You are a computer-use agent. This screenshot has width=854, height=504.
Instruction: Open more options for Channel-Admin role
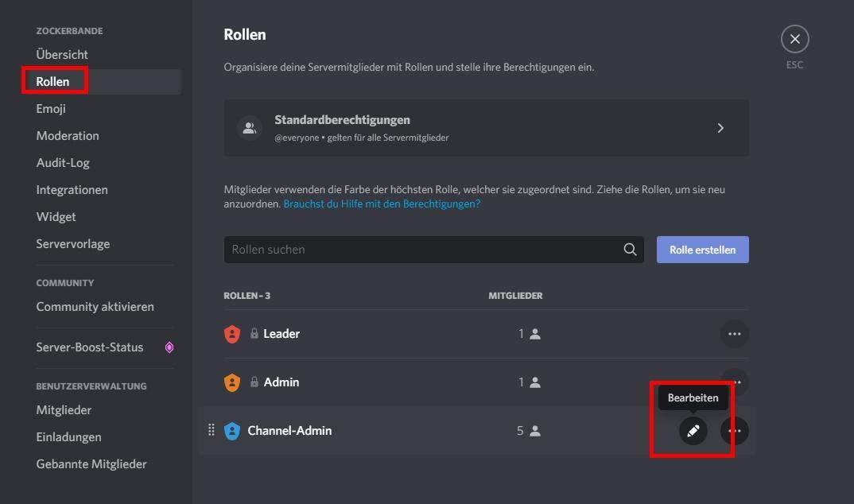[735, 430]
